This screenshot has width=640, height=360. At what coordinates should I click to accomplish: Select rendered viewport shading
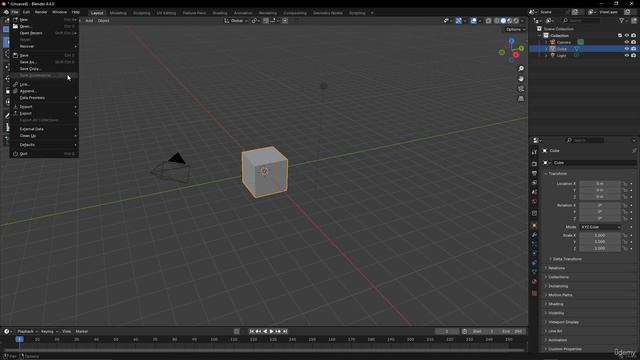516,21
